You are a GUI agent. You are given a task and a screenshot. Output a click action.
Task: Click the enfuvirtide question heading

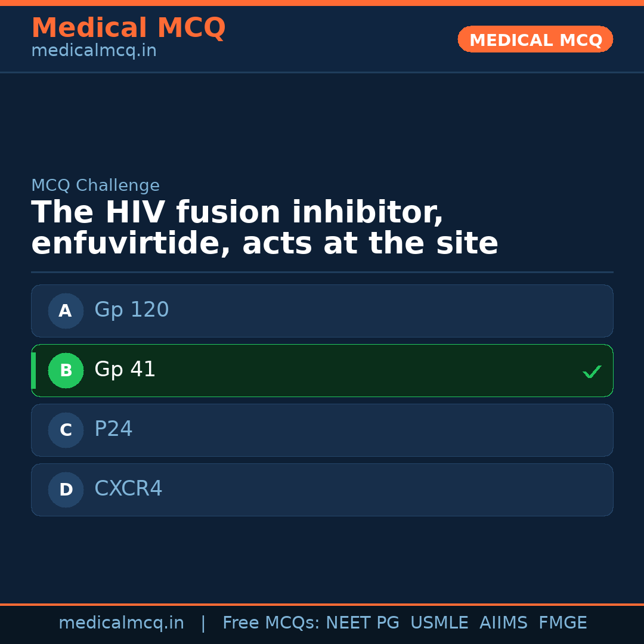tap(264, 228)
